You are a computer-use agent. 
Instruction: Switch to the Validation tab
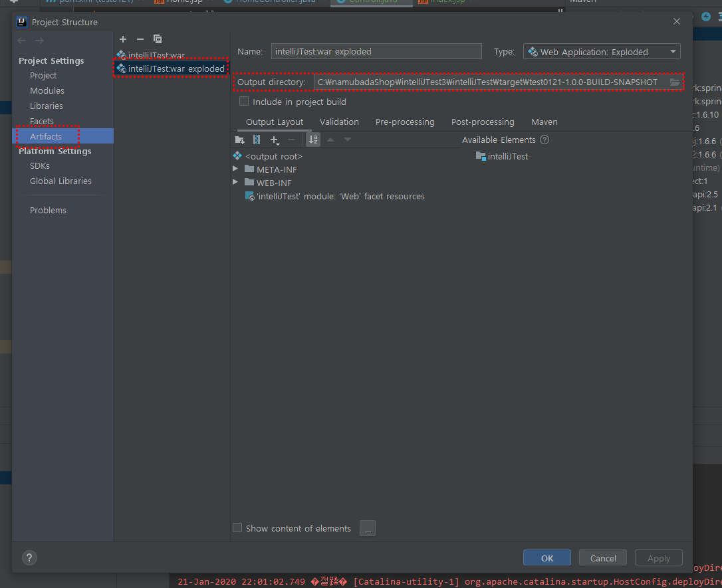pos(339,122)
